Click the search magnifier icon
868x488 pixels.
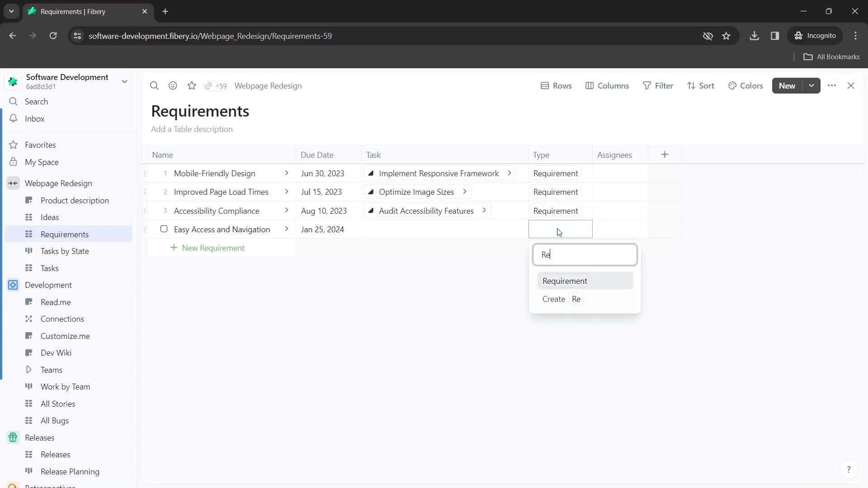[155, 86]
